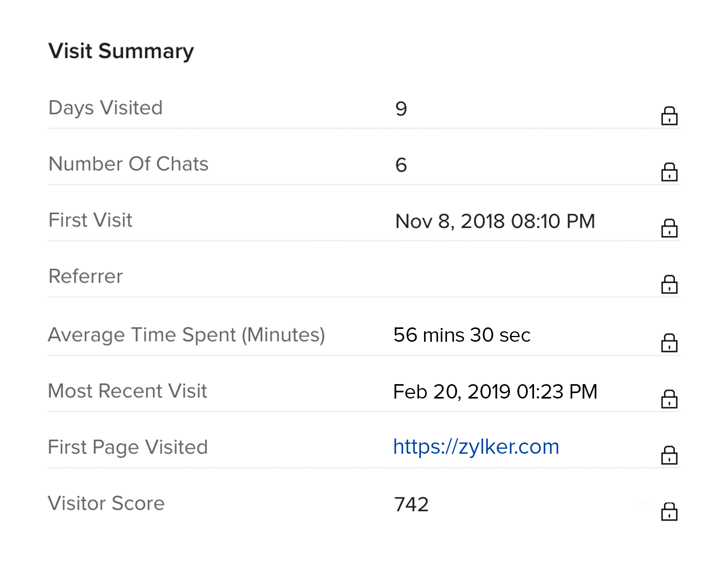The width and height of the screenshot is (728, 563).
Task: Click the Average Time Spent lock icon
Action: coord(669,343)
